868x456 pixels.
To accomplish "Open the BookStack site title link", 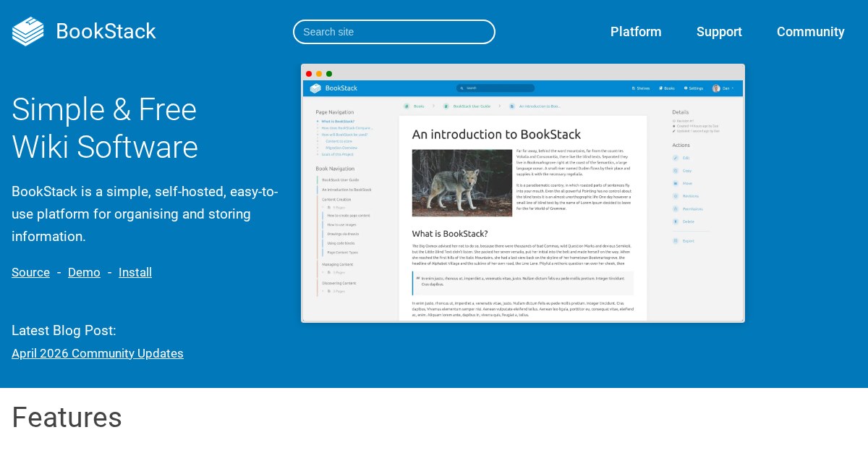I will pos(106,31).
